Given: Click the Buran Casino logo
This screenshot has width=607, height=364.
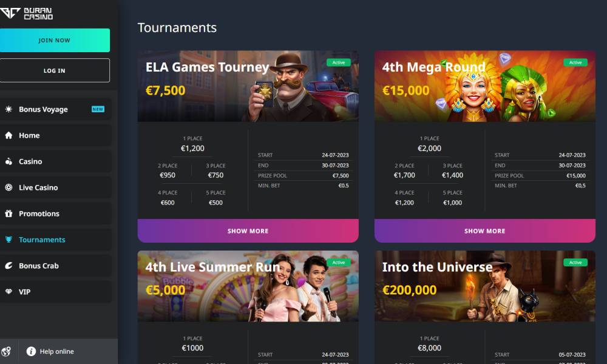Looking at the screenshot, I should [26, 13].
